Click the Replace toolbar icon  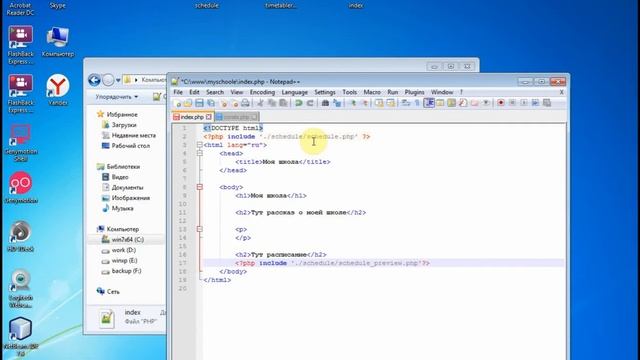pos(337,103)
